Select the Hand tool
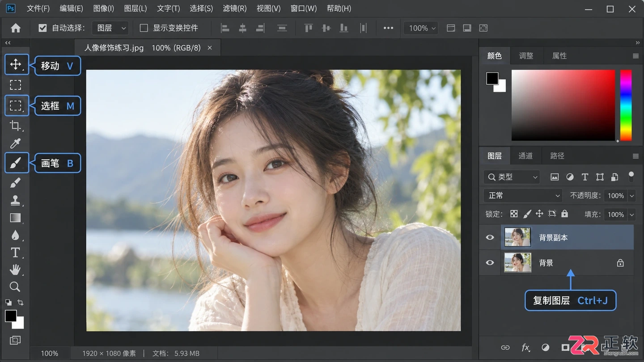 pos(16,269)
